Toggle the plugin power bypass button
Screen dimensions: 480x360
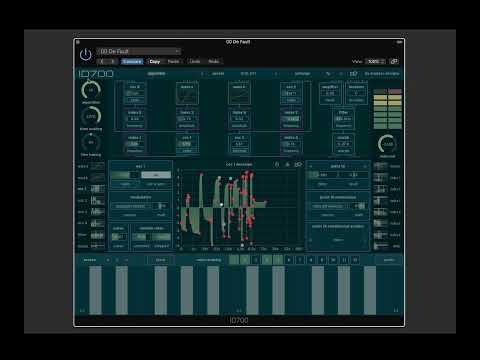coord(86,55)
